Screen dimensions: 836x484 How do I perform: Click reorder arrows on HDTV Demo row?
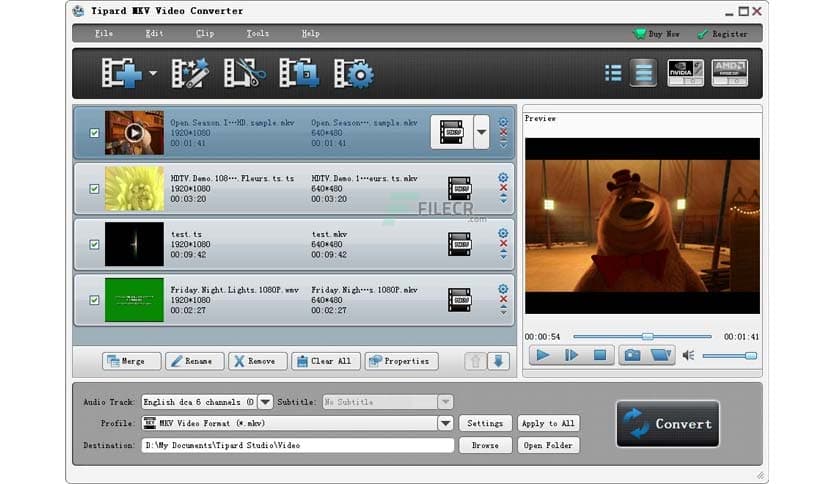click(503, 199)
